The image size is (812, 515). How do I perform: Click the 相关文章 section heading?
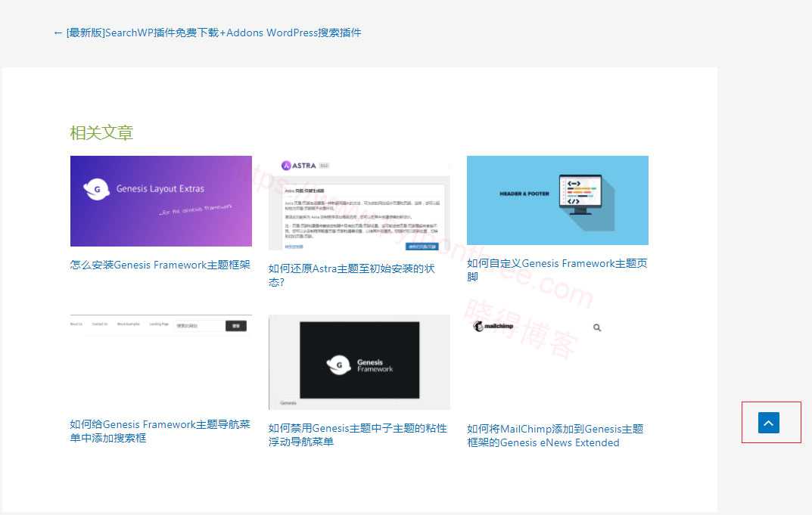(101, 133)
